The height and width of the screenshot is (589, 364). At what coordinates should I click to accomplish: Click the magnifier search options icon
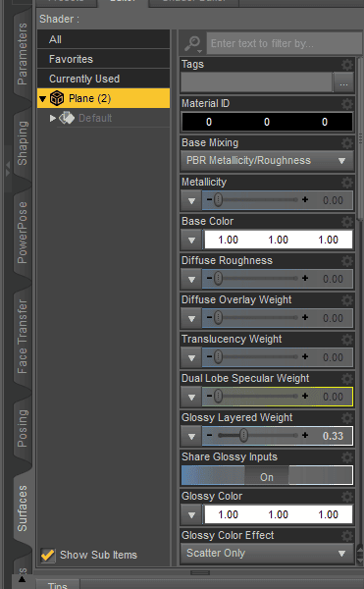193,44
